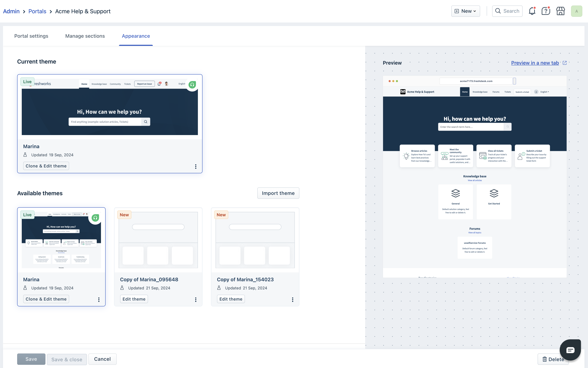
Task: Click the external link icon beside Preview
Action: (565, 63)
